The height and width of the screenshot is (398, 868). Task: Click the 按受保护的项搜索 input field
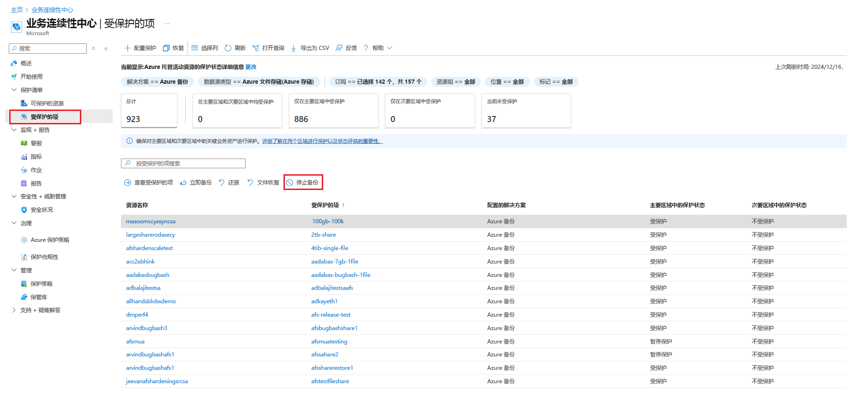click(x=183, y=164)
